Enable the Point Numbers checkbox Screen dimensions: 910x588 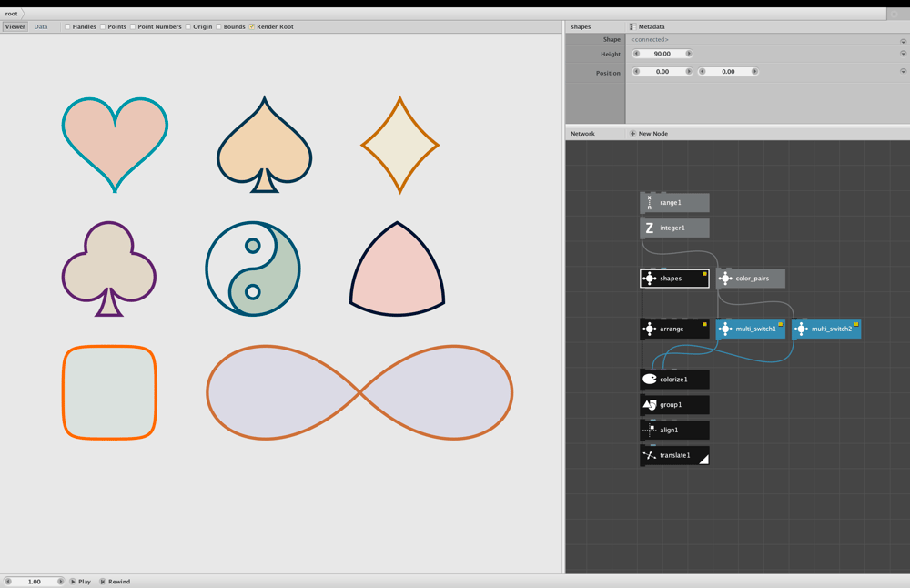(133, 26)
